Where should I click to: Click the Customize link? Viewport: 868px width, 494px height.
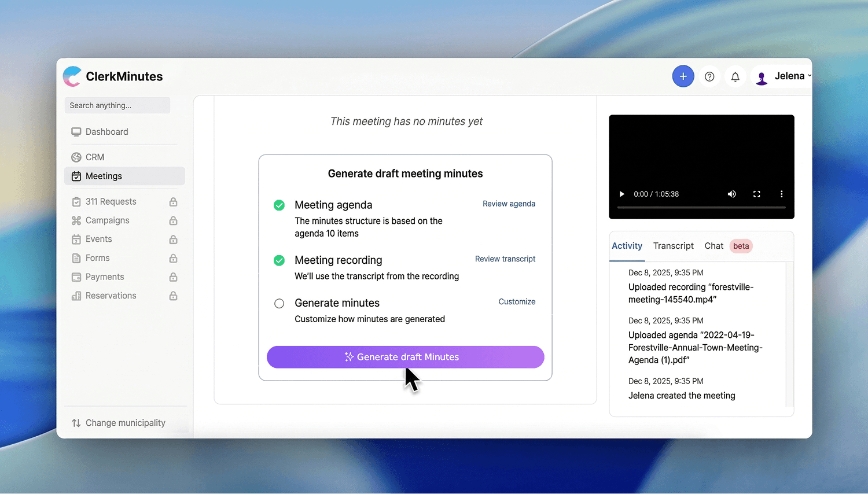coord(517,301)
